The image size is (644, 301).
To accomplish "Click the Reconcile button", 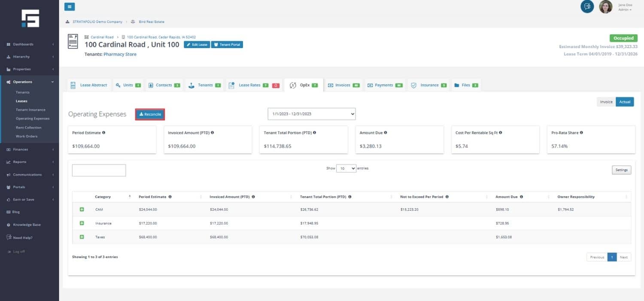I will pos(150,114).
